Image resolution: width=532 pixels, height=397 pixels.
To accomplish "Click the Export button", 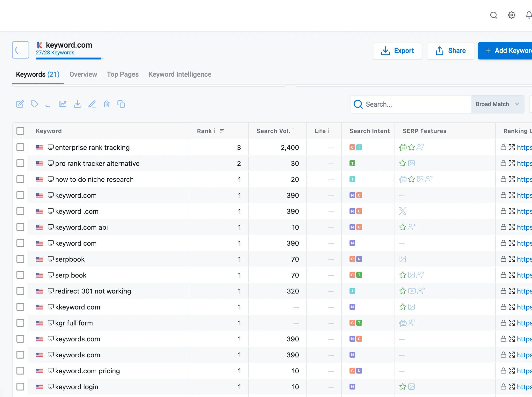I will point(397,51).
